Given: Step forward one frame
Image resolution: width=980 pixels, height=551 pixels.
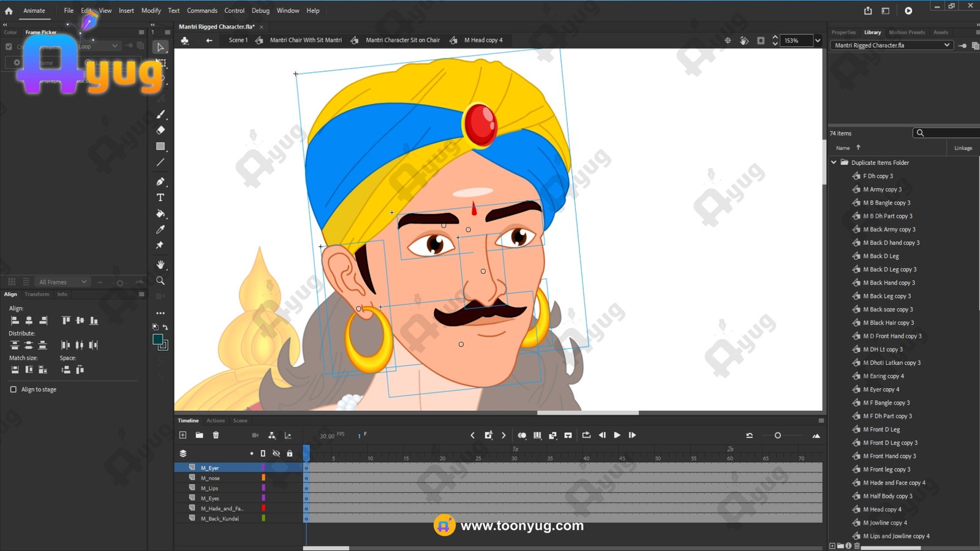Looking at the screenshot, I should [632, 435].
